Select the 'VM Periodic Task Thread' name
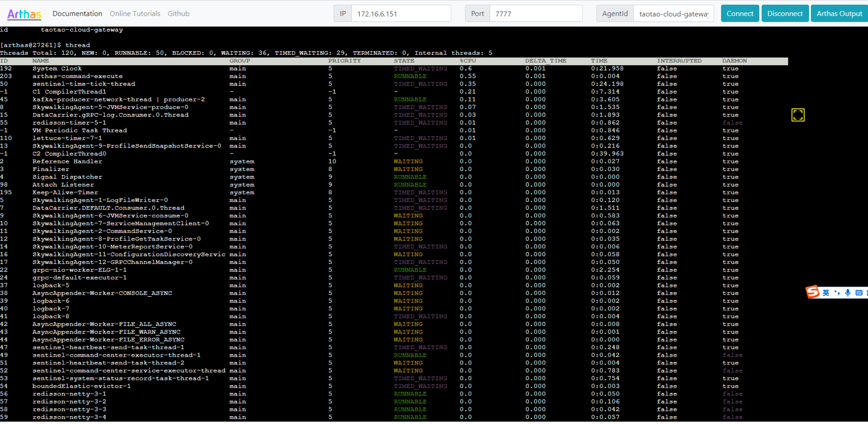The image size is (868, 424). point(80,130)
